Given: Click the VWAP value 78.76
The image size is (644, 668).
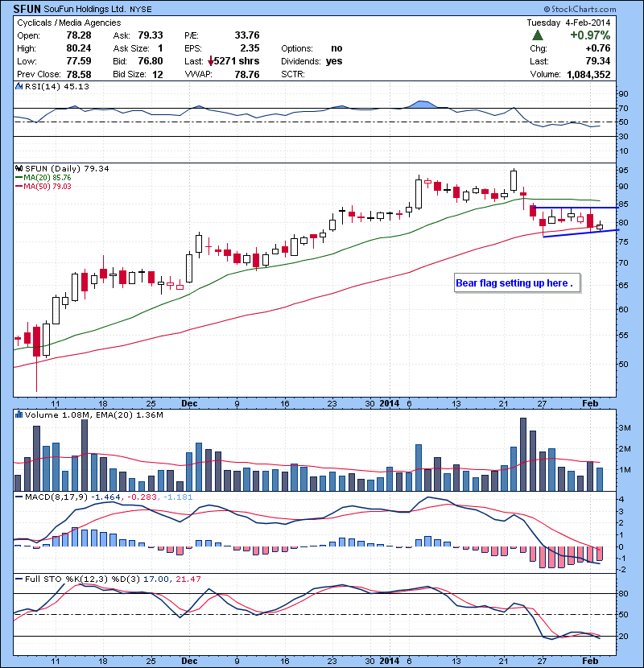Looking at the screenshot, I should (x=247, y=74).
